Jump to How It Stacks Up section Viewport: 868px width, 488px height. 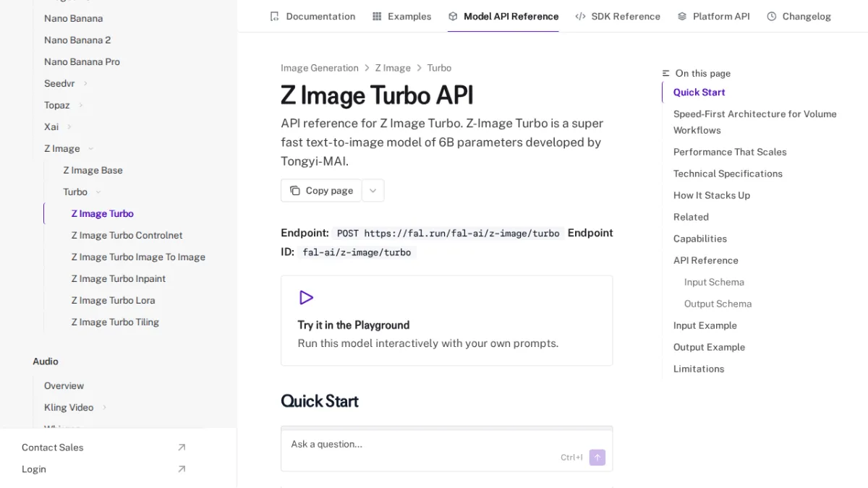(712, 195)
